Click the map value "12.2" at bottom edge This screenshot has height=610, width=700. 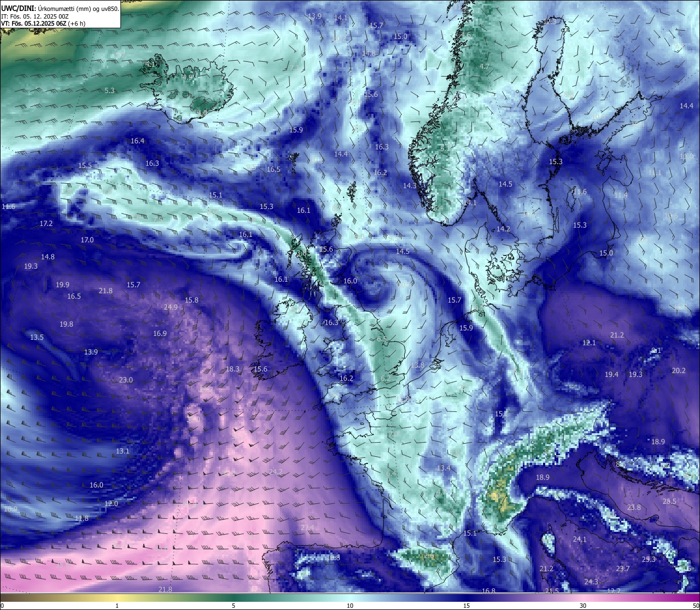[614, 591]
